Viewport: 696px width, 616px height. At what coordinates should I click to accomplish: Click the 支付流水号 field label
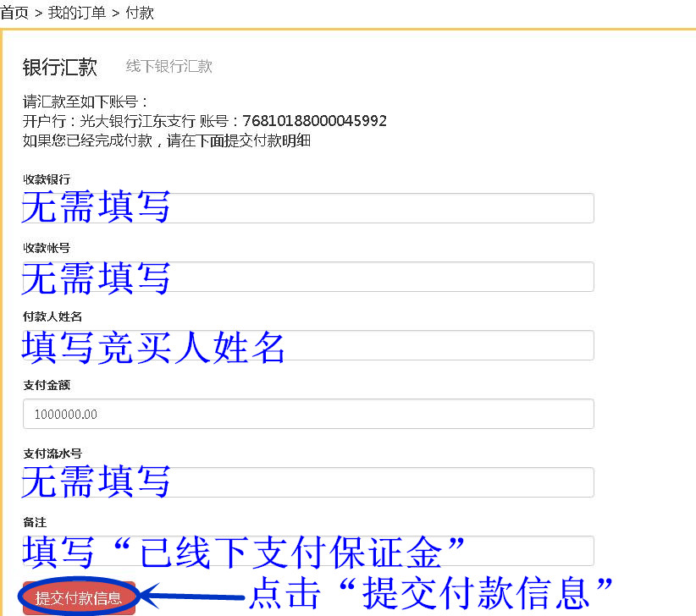pos(52,454)
